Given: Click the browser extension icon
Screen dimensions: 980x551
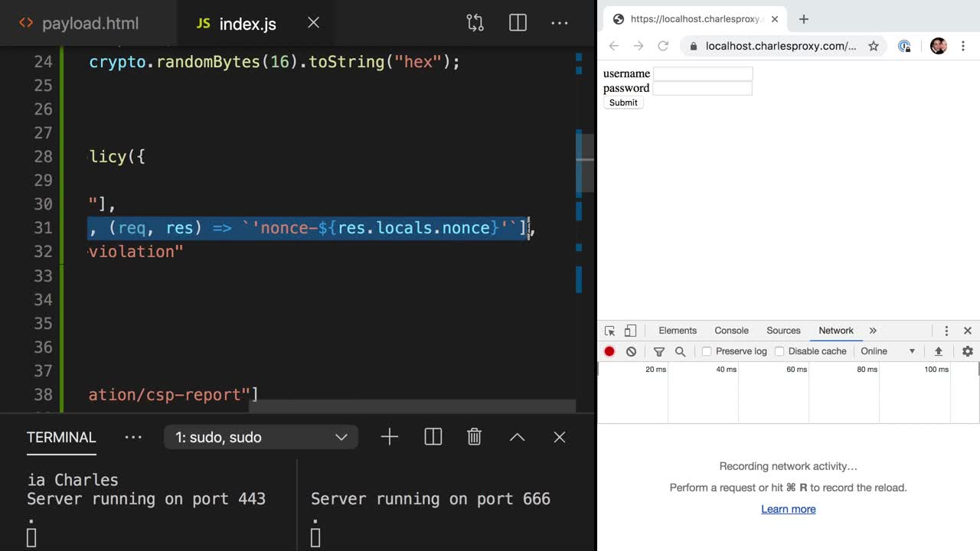Looking at the screenshot, I should pos(904,46).
